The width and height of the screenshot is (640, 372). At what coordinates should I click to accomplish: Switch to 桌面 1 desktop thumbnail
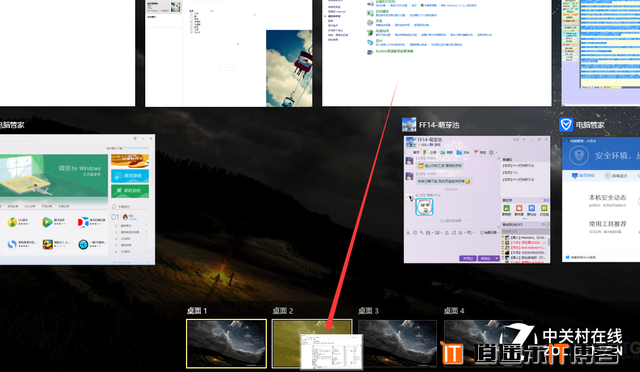[226, 343]
